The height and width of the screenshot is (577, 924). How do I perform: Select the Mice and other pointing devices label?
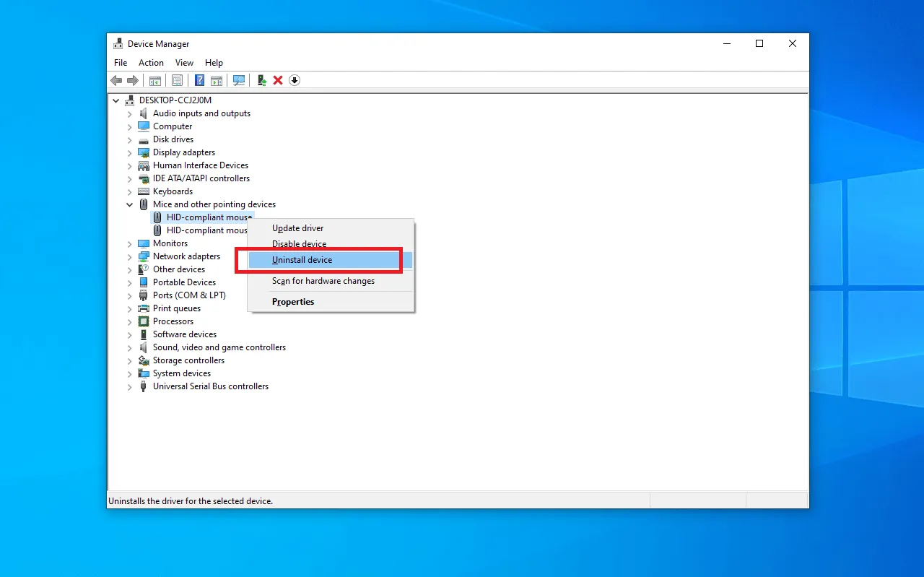pyautogui.click(x=214, y=204)
